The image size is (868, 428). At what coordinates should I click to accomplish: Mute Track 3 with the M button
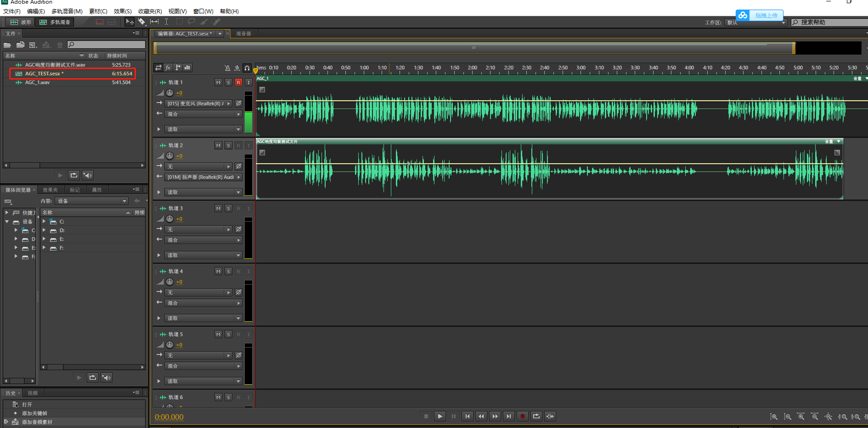pyautogui.click(x=219, y=208)
